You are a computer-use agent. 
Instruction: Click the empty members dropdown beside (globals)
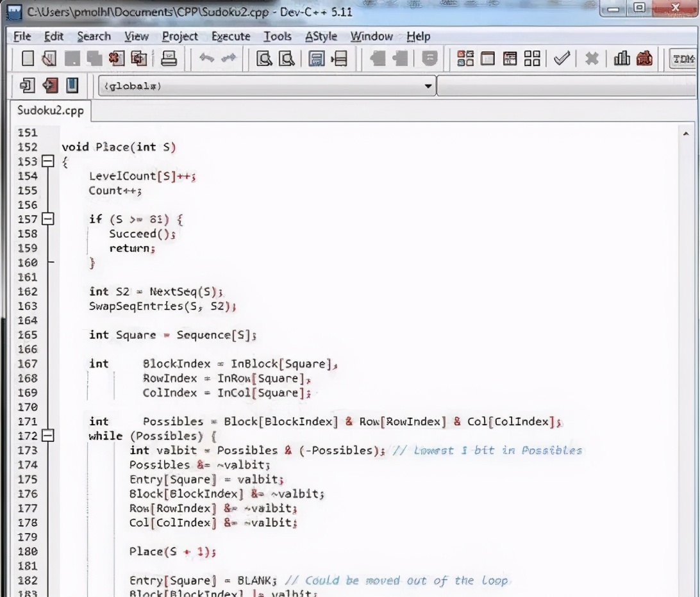[567, 86]
